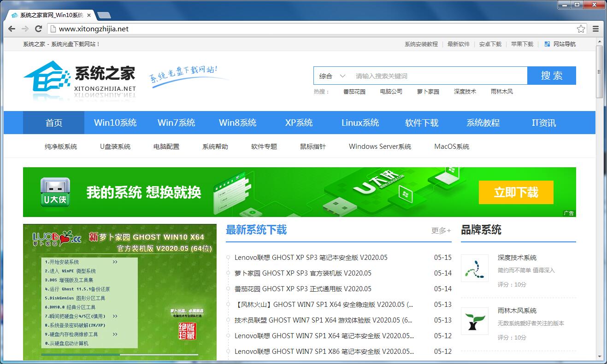
Task: Click the 雨林木风系统 tree logo
Action: click(475, 321)
